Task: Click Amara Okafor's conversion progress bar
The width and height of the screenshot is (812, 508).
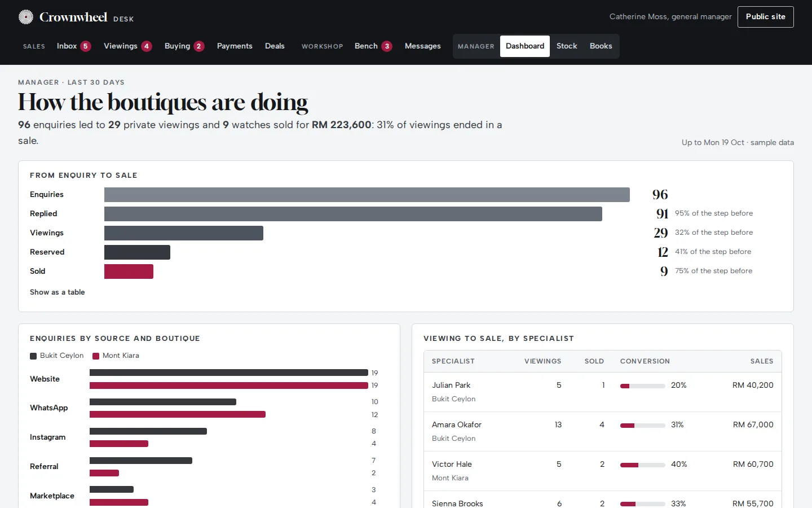Action: 643,426
